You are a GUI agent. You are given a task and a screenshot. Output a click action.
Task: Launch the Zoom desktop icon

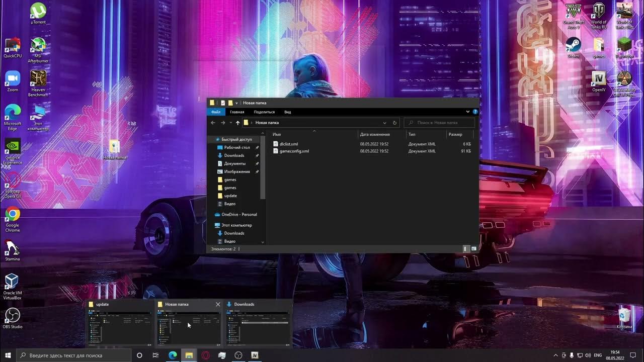coord(13,81)
